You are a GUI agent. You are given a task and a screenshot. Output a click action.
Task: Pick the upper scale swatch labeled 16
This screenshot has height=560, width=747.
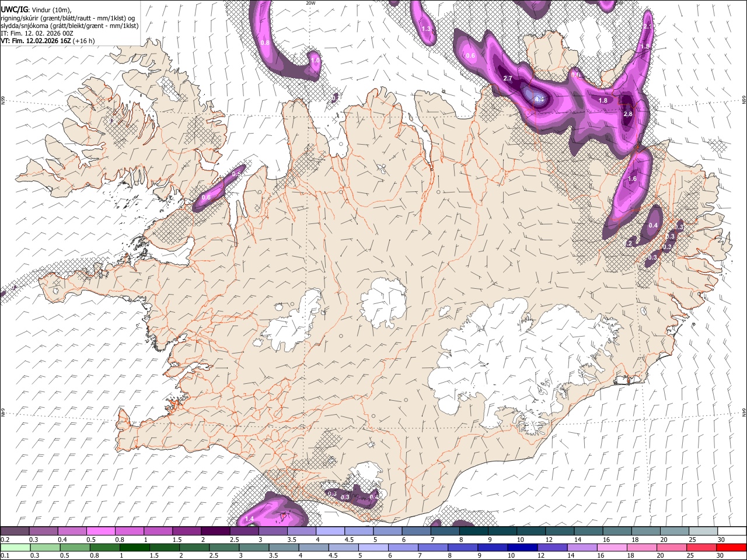coord(617,531)
